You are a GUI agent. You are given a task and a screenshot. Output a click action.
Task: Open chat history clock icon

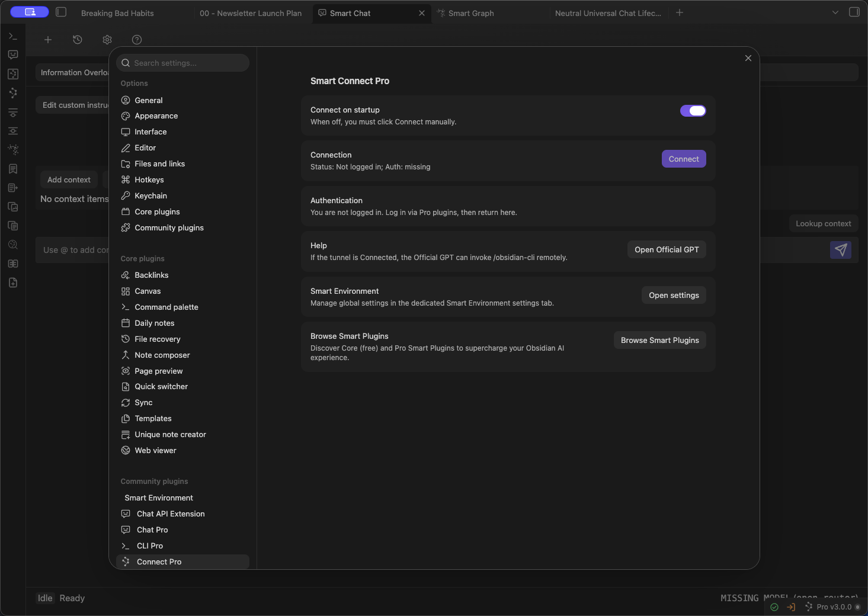pyautogui.click(x=78, y=40)
